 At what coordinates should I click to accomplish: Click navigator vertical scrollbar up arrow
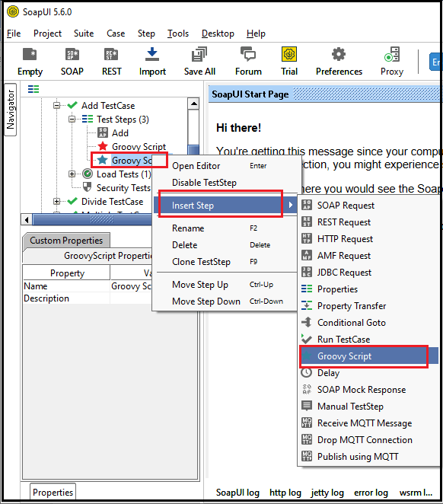193,104
